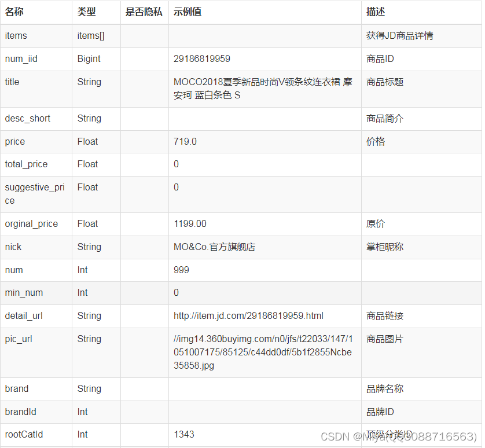Image resolution: width=485 pixels, height=448 pixels.
Task: Click the String type in pic_url row
Action: [89, 339]
